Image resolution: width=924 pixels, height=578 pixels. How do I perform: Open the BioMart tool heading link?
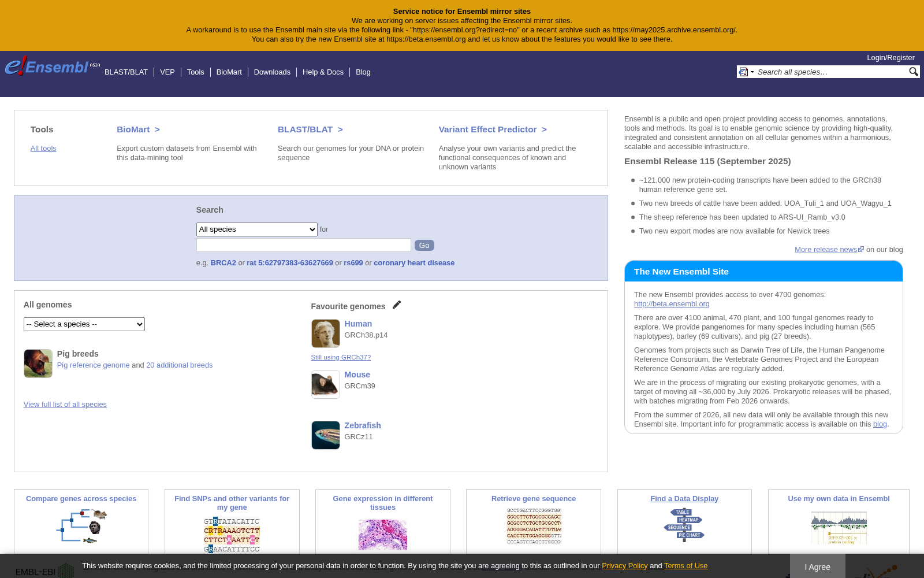point(138,129)
